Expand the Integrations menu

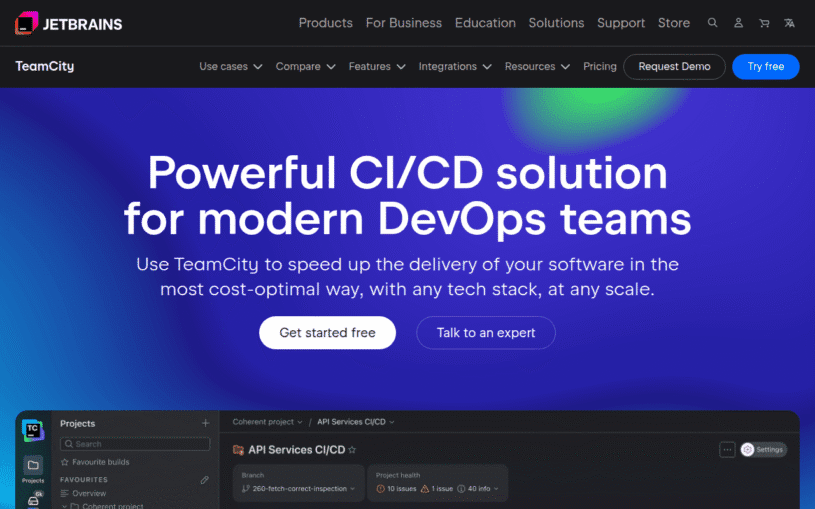[455, 67]
